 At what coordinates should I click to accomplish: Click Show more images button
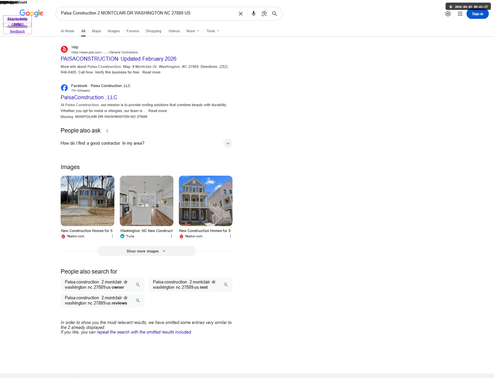[x=146, y=251]
